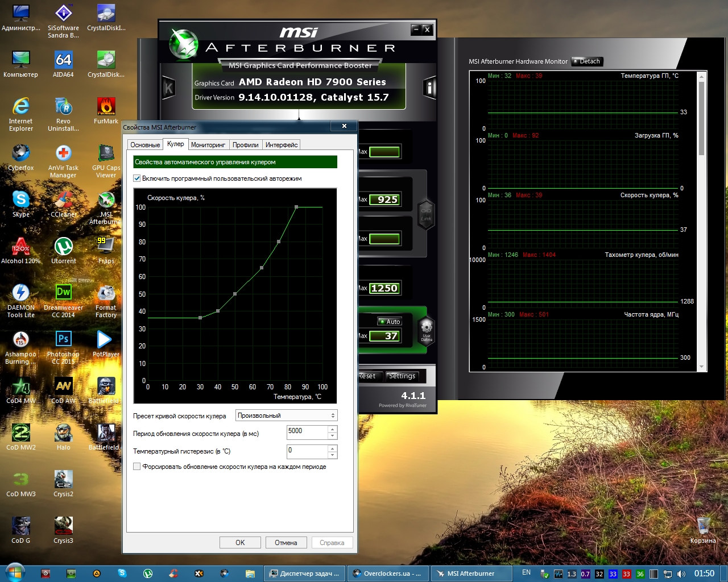Screen dimensions: 728x582
Task: Increase the fan speed update period with up arrow
Action: (x=333, y=429)
